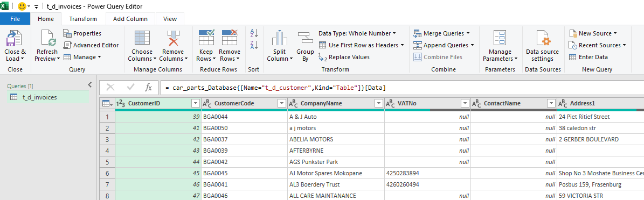Viewport: 644px width, 200px height.
Task: Confirm formula with checkmark icon
Action: [x=131, y=87]
